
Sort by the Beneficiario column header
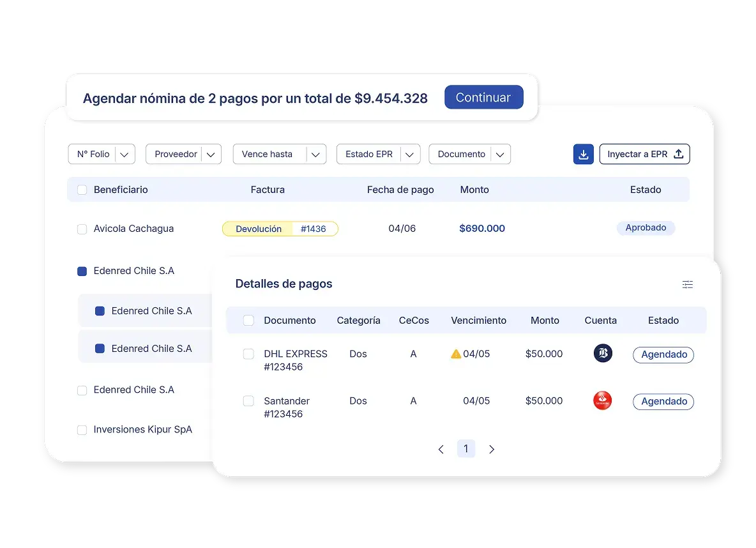click(x=121, y=190)
